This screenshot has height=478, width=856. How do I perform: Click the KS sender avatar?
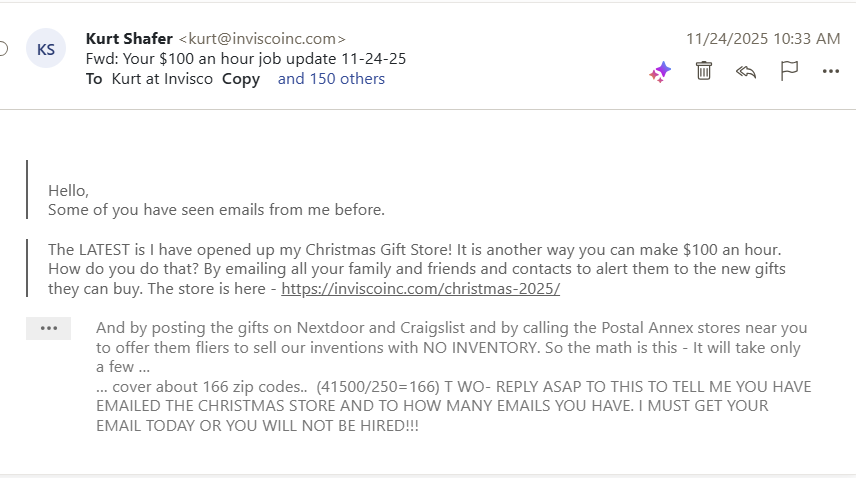(x=46, y=49)
